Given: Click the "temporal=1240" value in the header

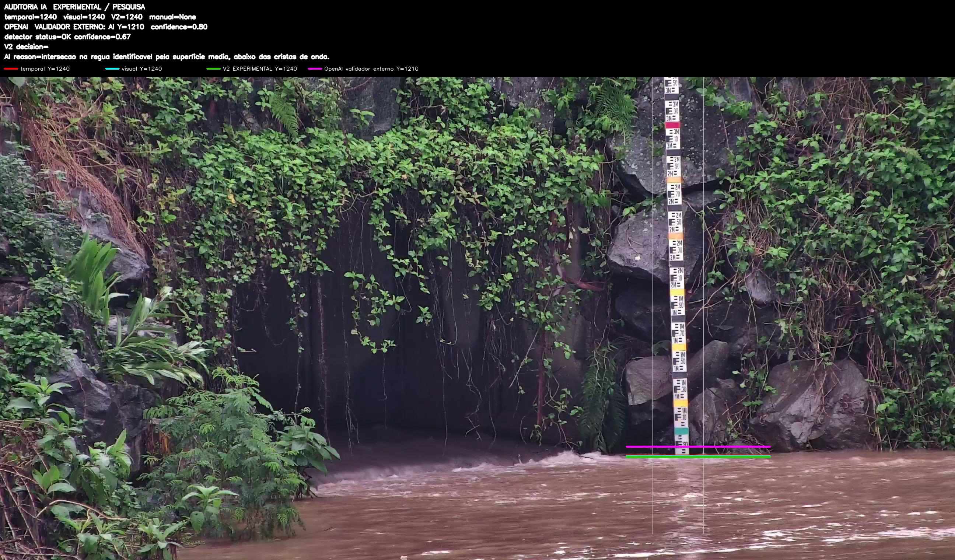Looking at the screenshot, I should click(x=31, y=17).
